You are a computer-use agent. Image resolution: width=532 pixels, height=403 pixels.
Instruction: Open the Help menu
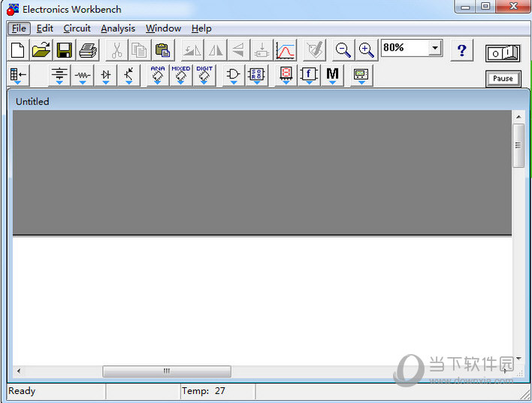(x=201, y=29)
